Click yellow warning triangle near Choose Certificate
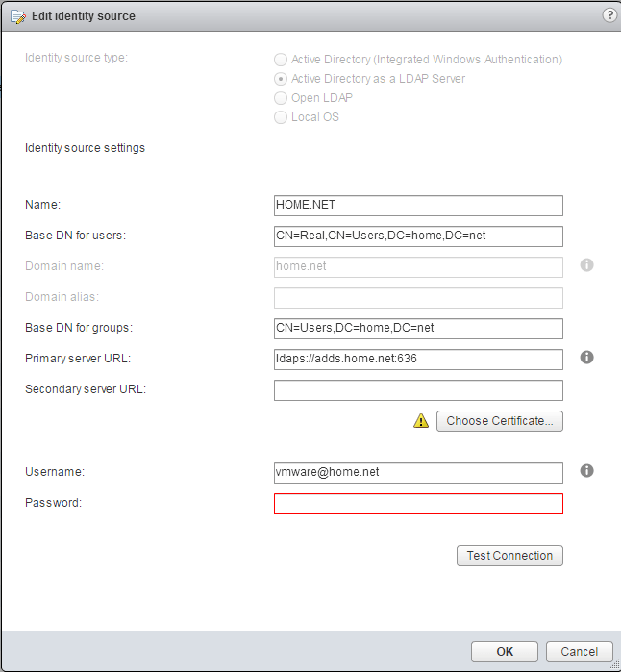Viewport: 621px width, 672px height. point(421,421)
